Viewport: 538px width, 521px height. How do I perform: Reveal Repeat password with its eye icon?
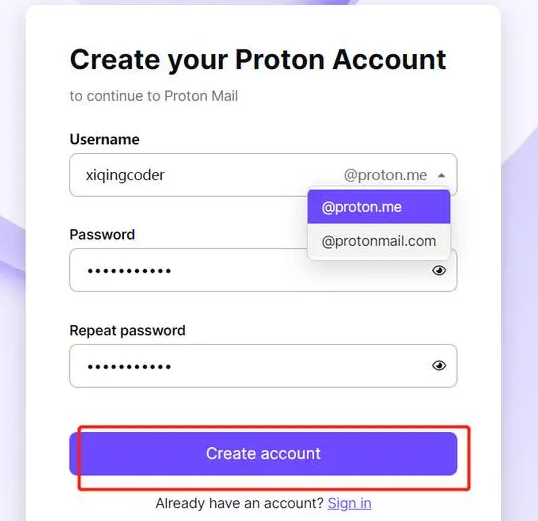pos(439,366)
